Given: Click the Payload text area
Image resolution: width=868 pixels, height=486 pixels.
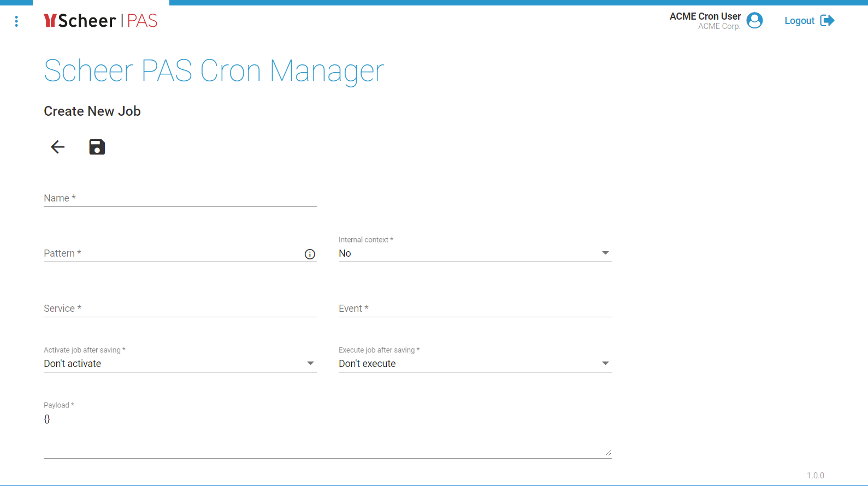Looking at the screenshot, I should (328, 435).
